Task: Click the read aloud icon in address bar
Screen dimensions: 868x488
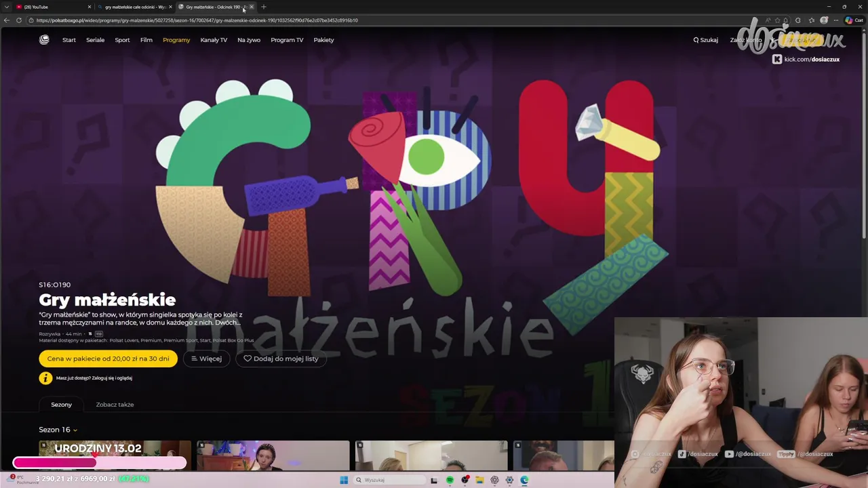Action: pyautogui.click(x=768, y=20)
